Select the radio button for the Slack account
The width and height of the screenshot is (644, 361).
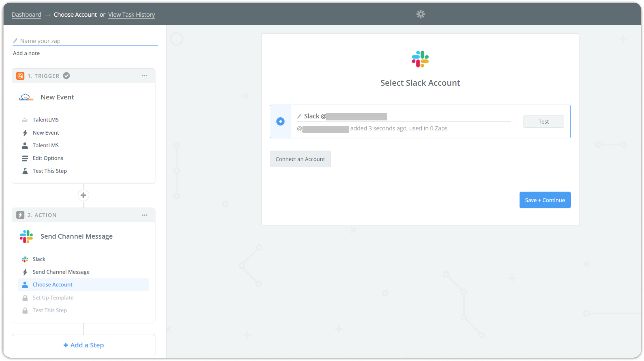pos(280,121)
